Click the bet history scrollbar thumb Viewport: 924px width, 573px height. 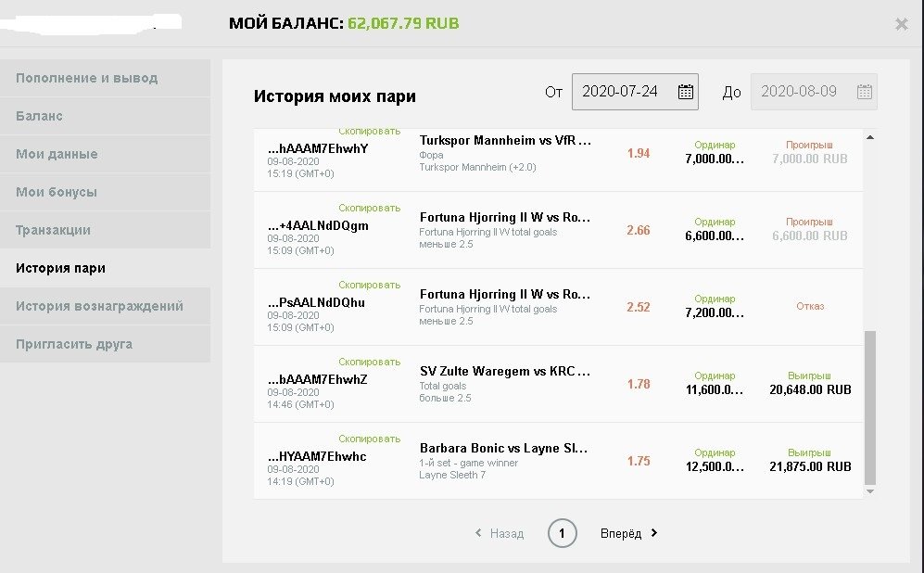869,408
